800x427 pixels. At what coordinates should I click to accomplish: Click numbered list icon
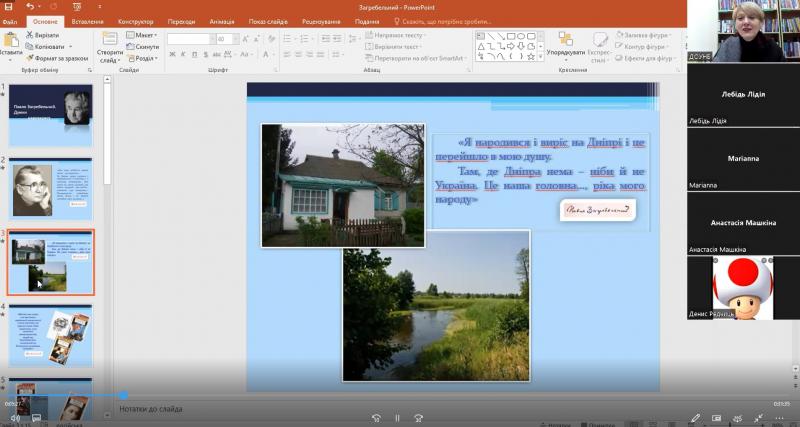(x=306, y=39)
